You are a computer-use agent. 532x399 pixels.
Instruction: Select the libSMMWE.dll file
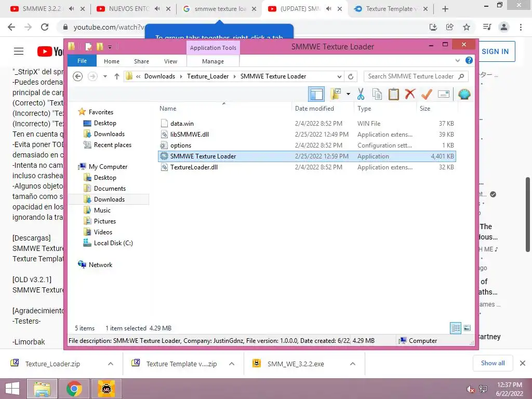(x=307, y=135)
